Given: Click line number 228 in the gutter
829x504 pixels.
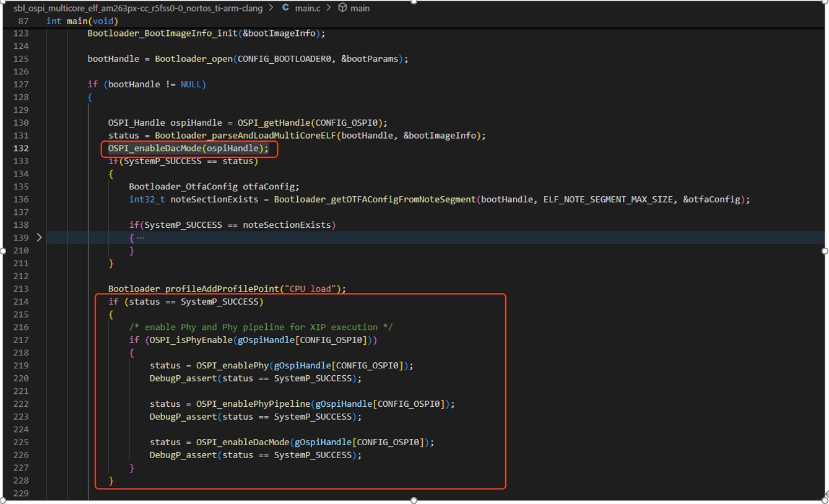Looking at the screenshot, I should pos(21,480).
